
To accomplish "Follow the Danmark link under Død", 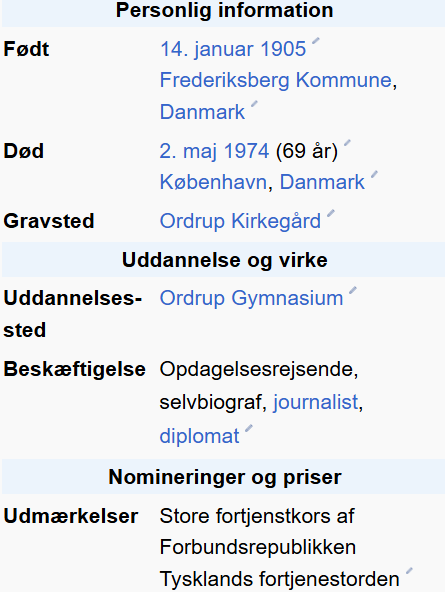I will 322,182.
